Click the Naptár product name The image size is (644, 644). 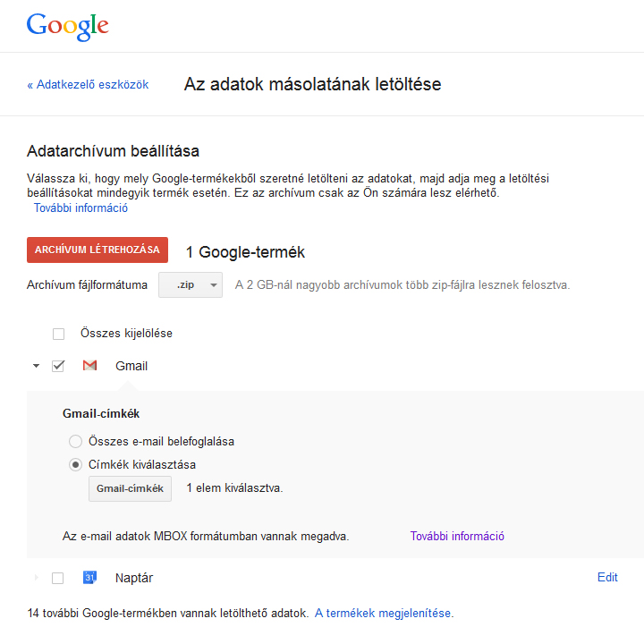(134, 578)
